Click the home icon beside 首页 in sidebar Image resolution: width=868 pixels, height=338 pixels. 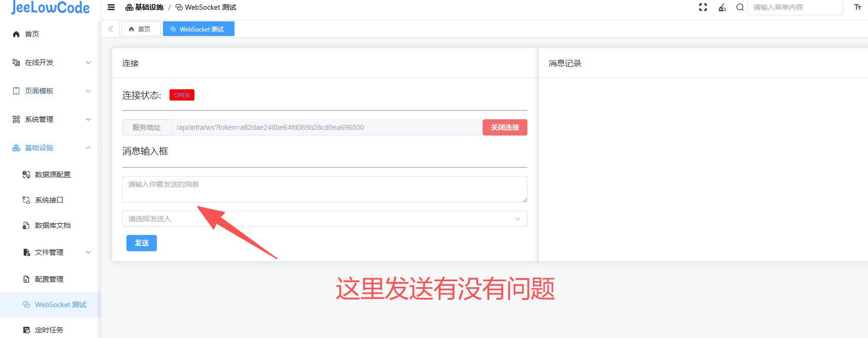tap(16, 34)
